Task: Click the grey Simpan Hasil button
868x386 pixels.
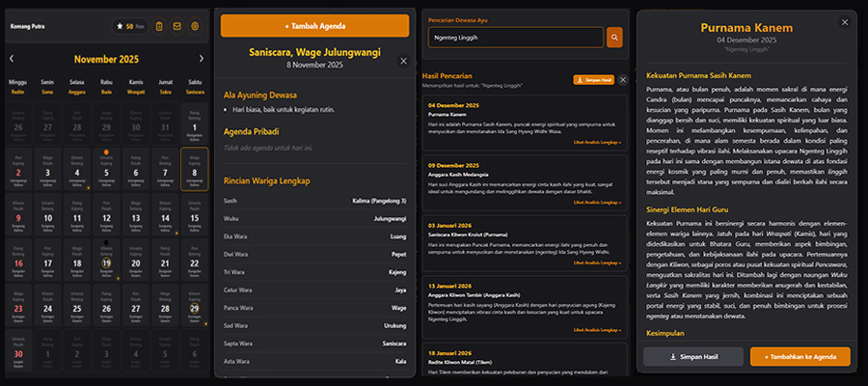Action: [693, 356]
